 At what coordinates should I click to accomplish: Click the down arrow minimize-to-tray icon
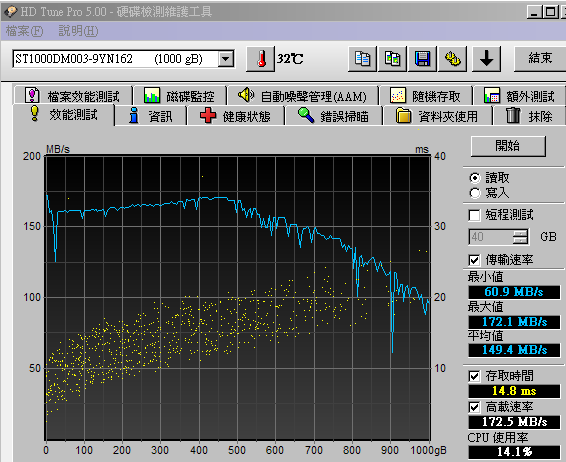click(487, 59)
